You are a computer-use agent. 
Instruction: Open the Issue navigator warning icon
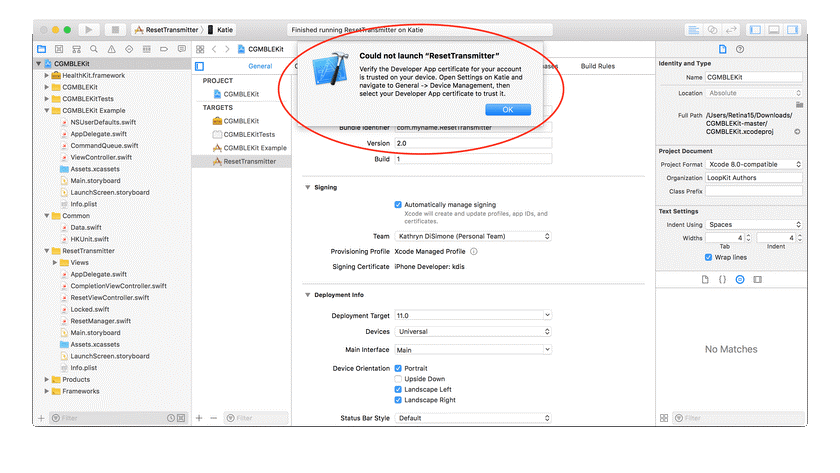click(x=111, y=49)
